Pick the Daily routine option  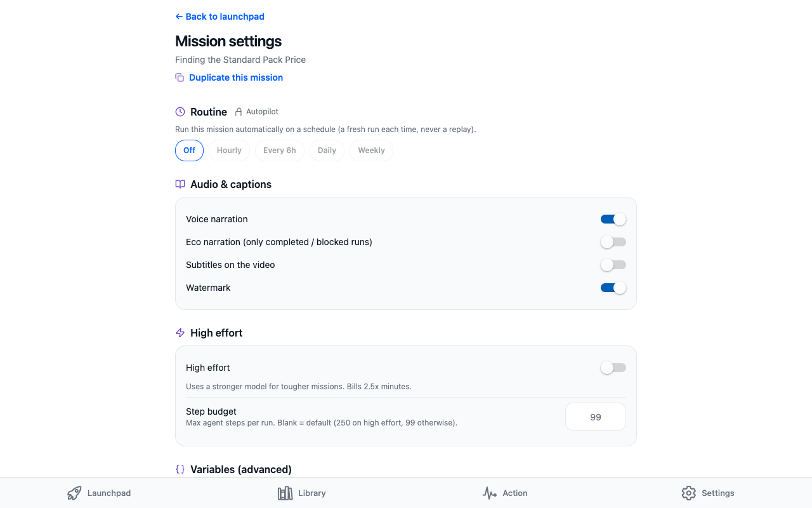pyautogui.click(x=327, y=150)
